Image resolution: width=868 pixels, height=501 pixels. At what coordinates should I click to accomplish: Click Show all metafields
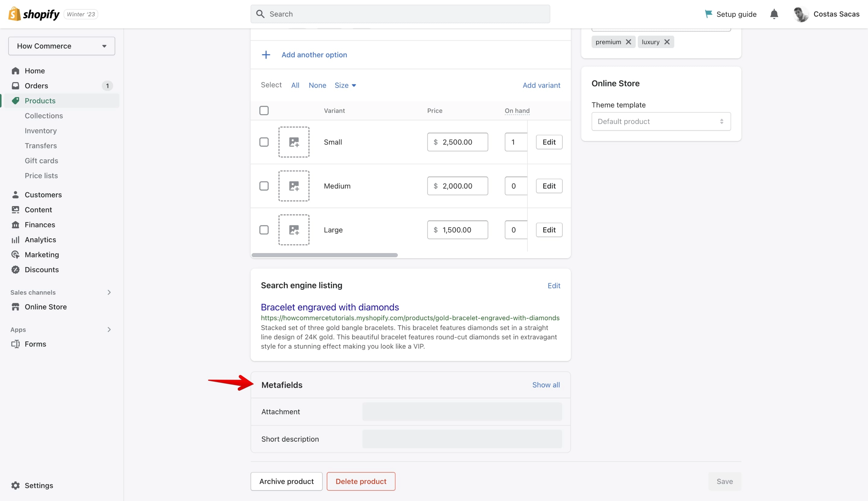[x=546, y=385]
